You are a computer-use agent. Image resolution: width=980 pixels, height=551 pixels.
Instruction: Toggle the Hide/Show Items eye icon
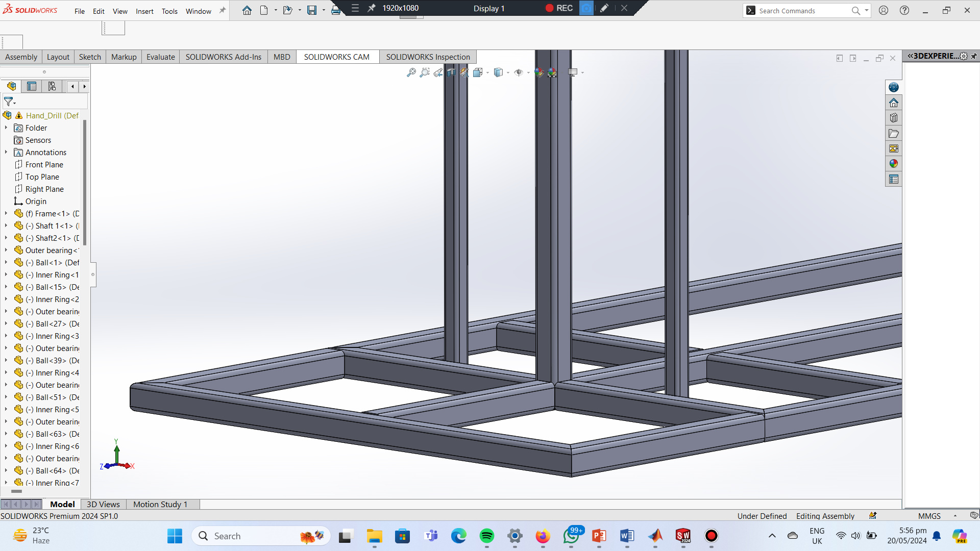[519, 72]
